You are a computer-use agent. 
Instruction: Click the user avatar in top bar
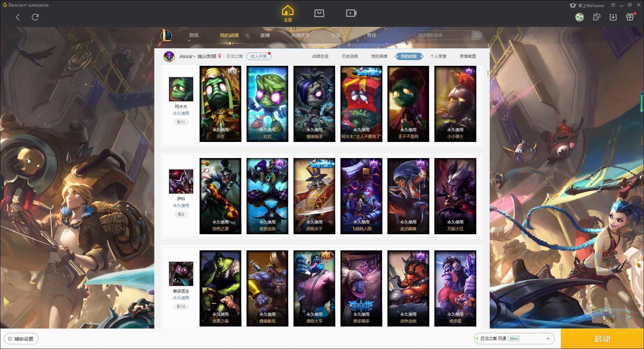[580, 17]
